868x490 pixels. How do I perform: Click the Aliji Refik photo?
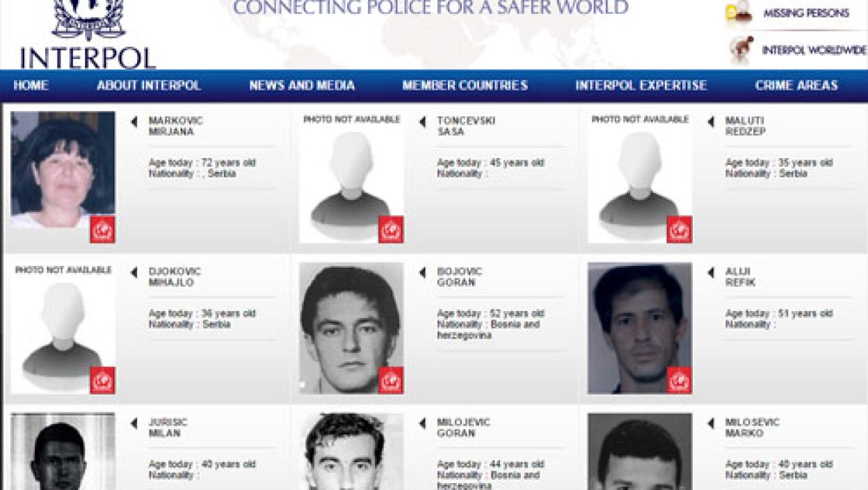(640, 329)
